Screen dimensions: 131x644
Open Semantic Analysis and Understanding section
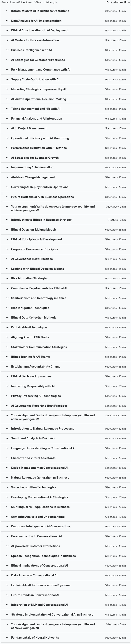click(65, 517)
